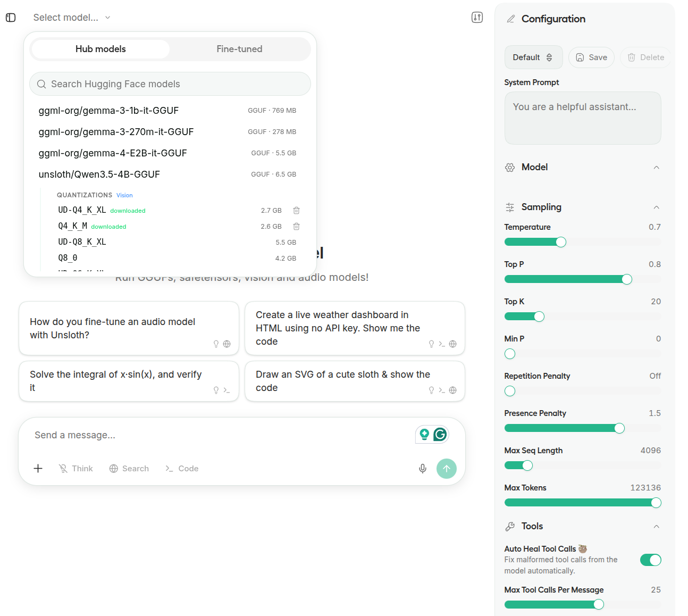Click the globe icon on the weather dashboard card
This screenshot has height=616, width=688.
point(453,344)
